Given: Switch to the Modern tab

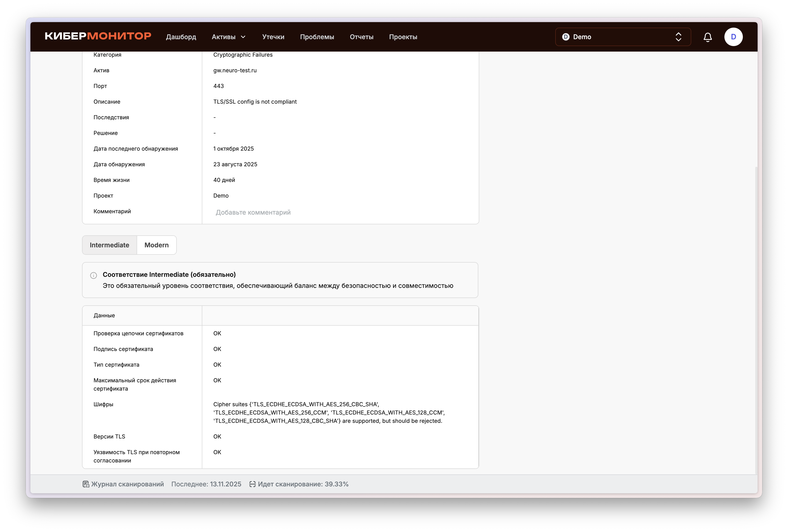Looking at the screenshot, I should [x=156, y=245].
